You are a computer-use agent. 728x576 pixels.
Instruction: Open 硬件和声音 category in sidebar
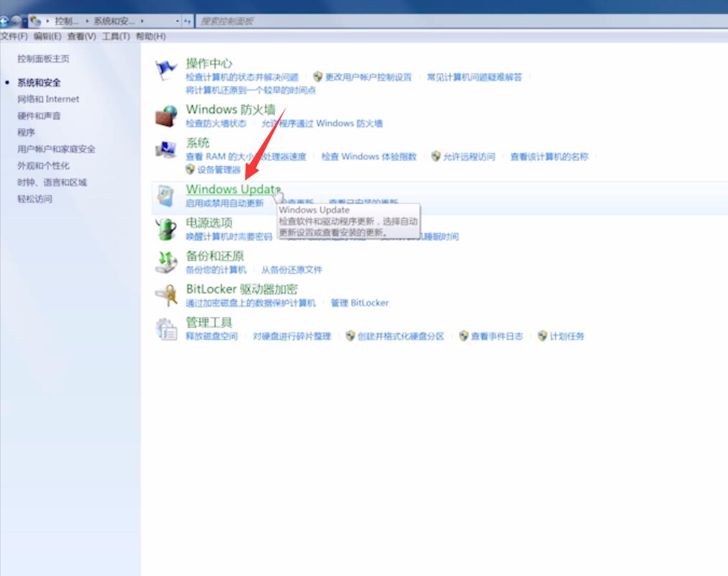(x=39, y=116)
